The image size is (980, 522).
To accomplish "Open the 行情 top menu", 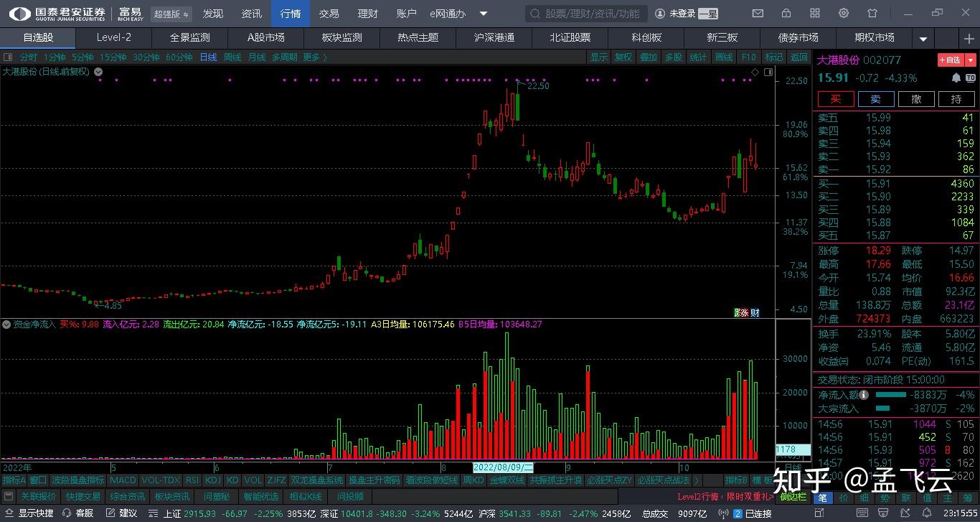I will click(291, 14).
